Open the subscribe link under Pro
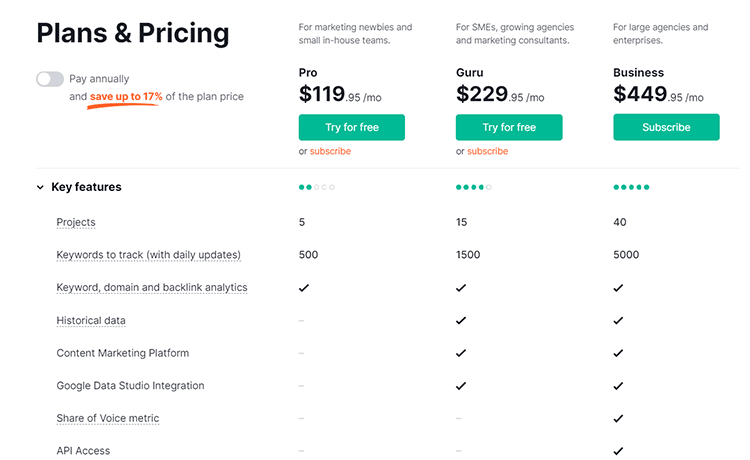The width and height of the screenshot is (750, 460). coord(330,151)
